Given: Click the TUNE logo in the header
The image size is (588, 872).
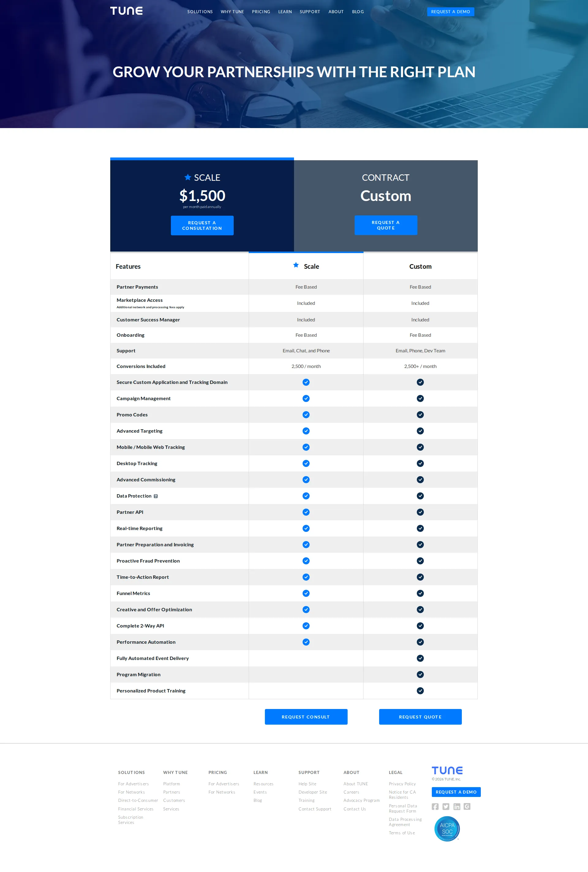Looking at the screenshot, I should click(126, 10).
